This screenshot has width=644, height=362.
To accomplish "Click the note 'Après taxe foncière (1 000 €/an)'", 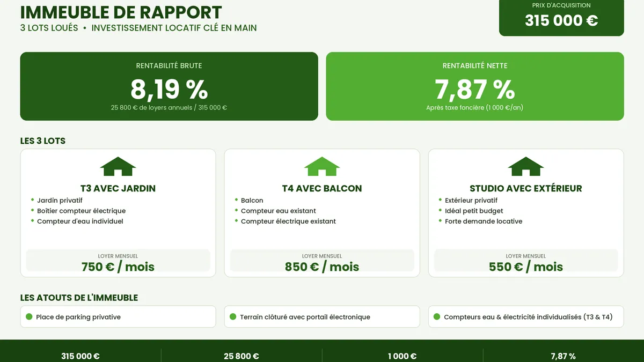I will 475,107.
